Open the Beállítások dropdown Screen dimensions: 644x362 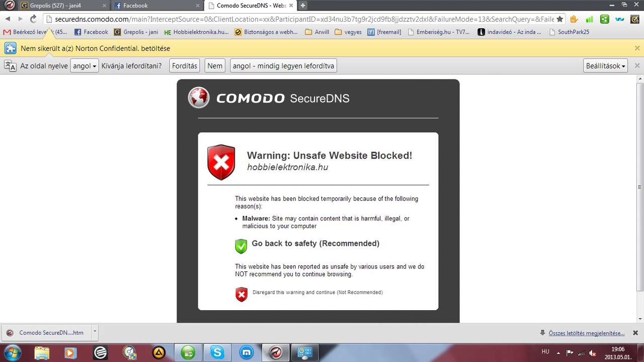tap(606, 66)
